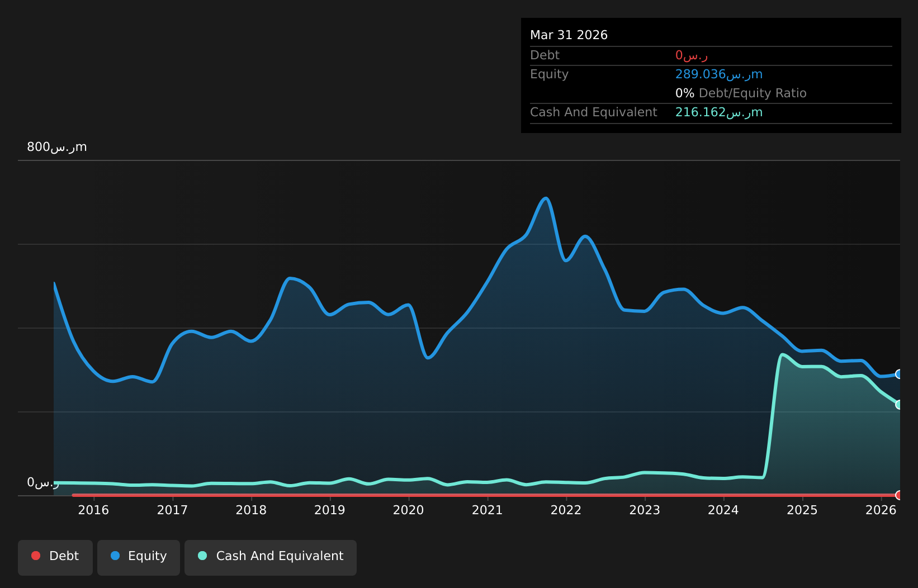Select the Equity endpoint marker on chart
Image resolution: width=918 pixels, height=588 pixels.
tap(900, 374)
